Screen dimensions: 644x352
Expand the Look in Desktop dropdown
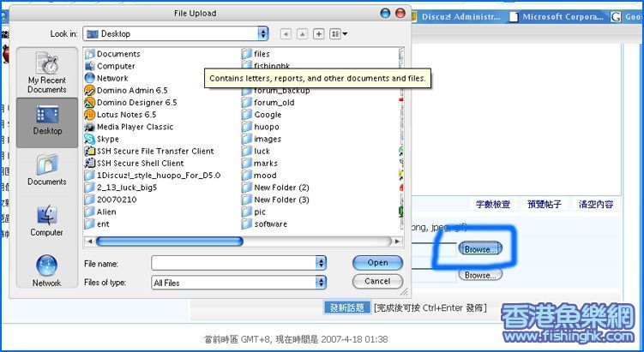pyautogui.click(x=263, y=33)
